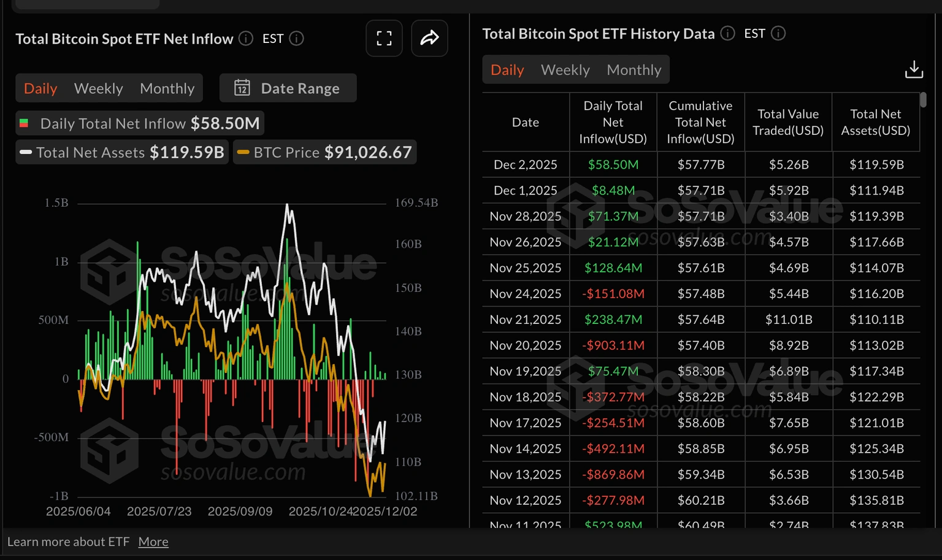The image size is (942, 560).
Task: Open the Date Range selector
Action: (x=288, y=88)
